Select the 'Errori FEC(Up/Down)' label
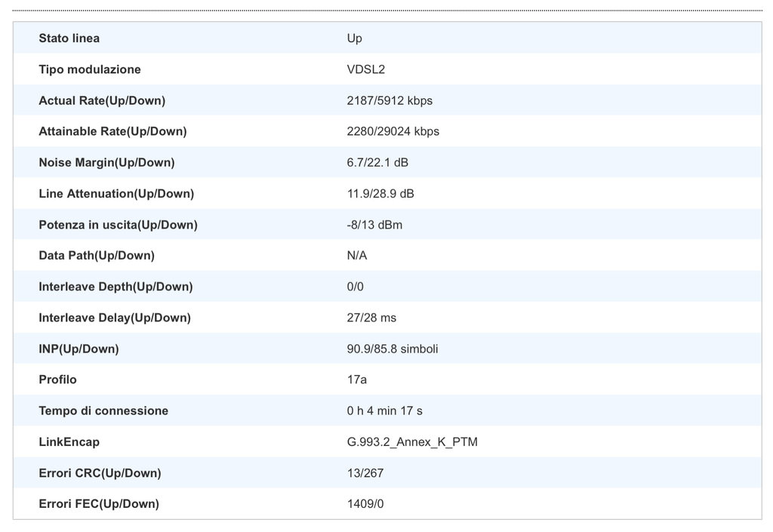Viewport: 773px width, 532px height. 99,504
